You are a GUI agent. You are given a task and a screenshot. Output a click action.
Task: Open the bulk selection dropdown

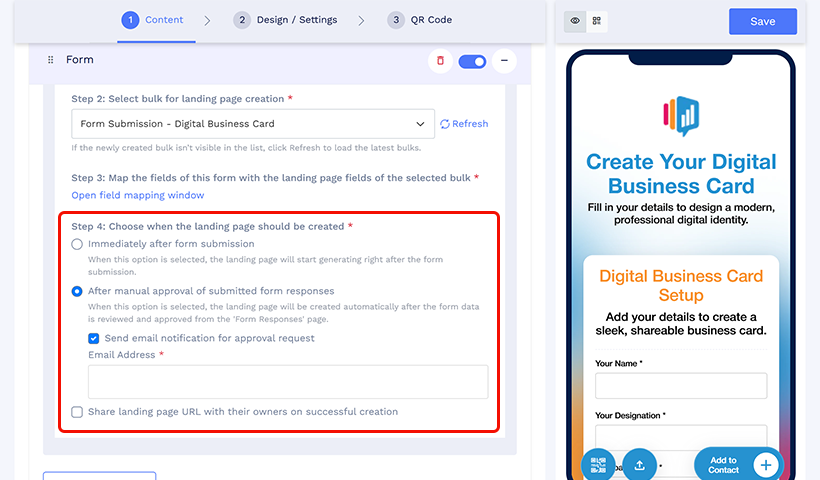tap(253, 124)
